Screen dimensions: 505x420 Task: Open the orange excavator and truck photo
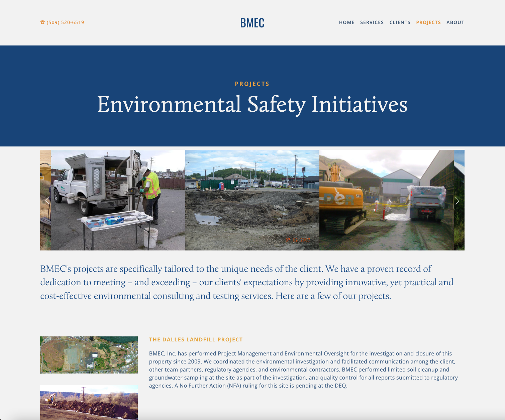point(387,200)
